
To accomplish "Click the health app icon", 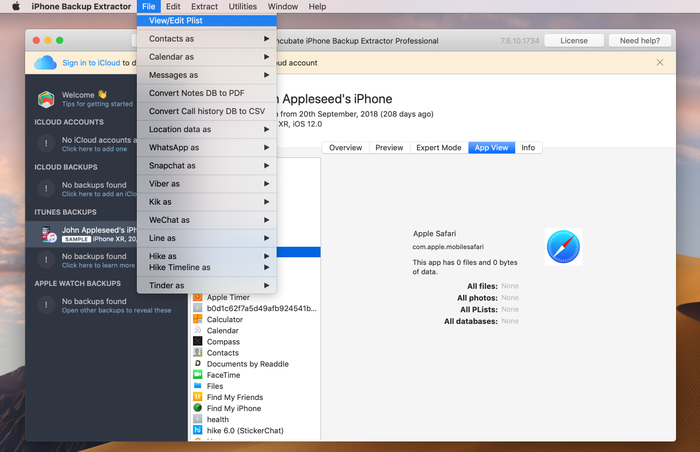I will pos(197,419).
